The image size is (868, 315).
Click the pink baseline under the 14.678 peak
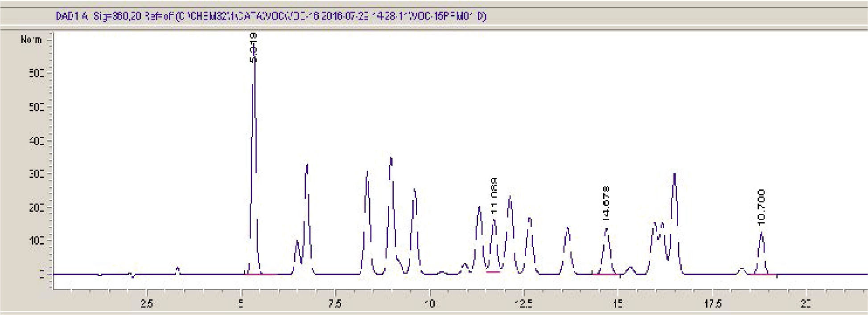pyautogui.click(x=605, y=274)
